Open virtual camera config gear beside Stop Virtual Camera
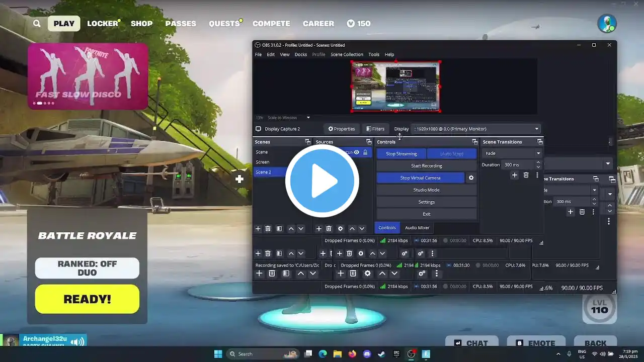The width and height of the screenshot is (644, 362). 471,178
